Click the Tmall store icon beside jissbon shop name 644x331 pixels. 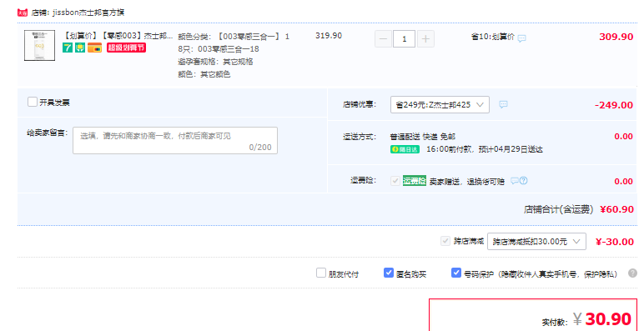pyautogui.click(x=23, y=13)
